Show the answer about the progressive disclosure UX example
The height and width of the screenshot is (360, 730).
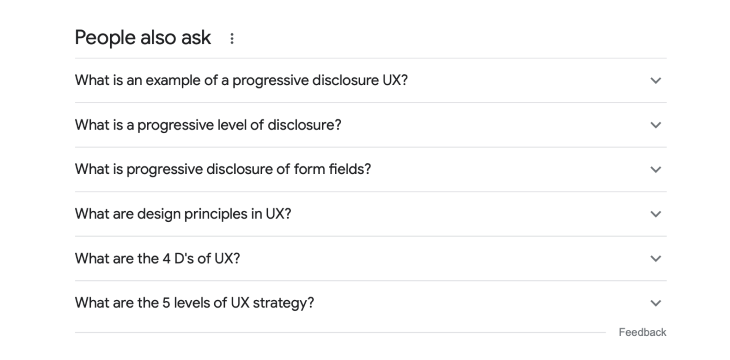pos(371,81)
